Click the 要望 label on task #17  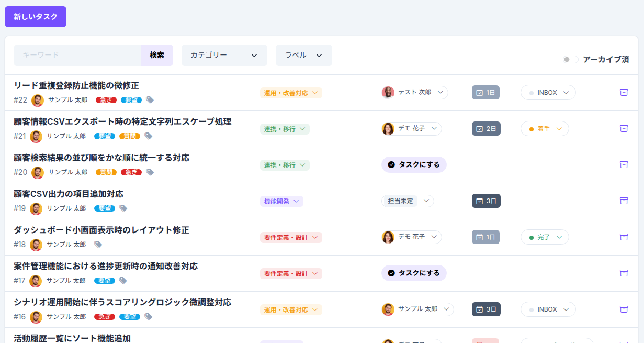(105, 280)
